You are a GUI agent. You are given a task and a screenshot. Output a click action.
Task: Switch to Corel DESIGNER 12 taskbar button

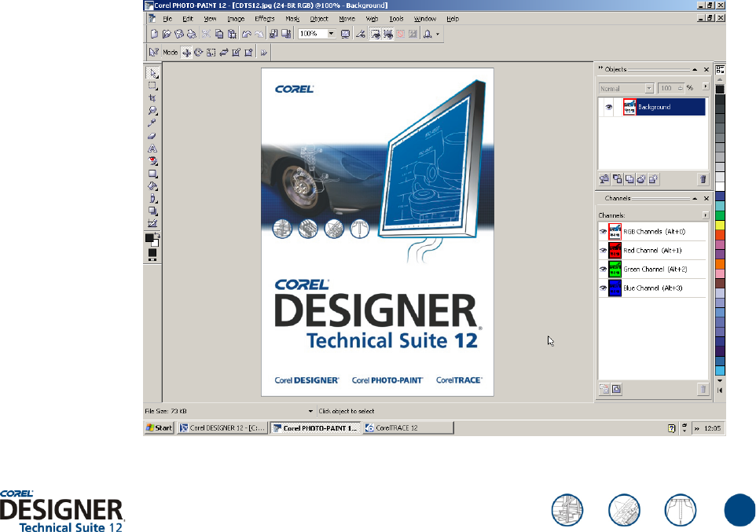coord(222,427)
